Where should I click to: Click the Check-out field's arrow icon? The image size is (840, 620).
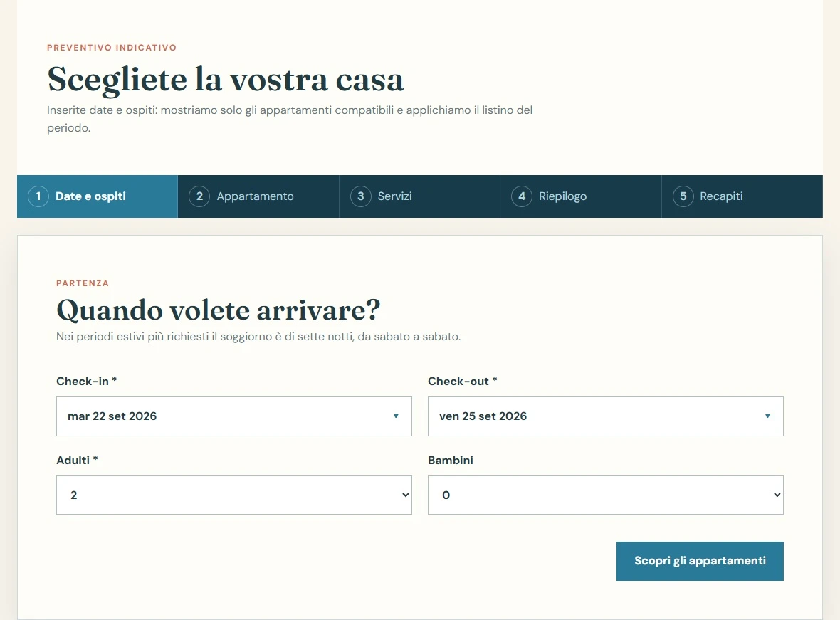pos(767,416)
